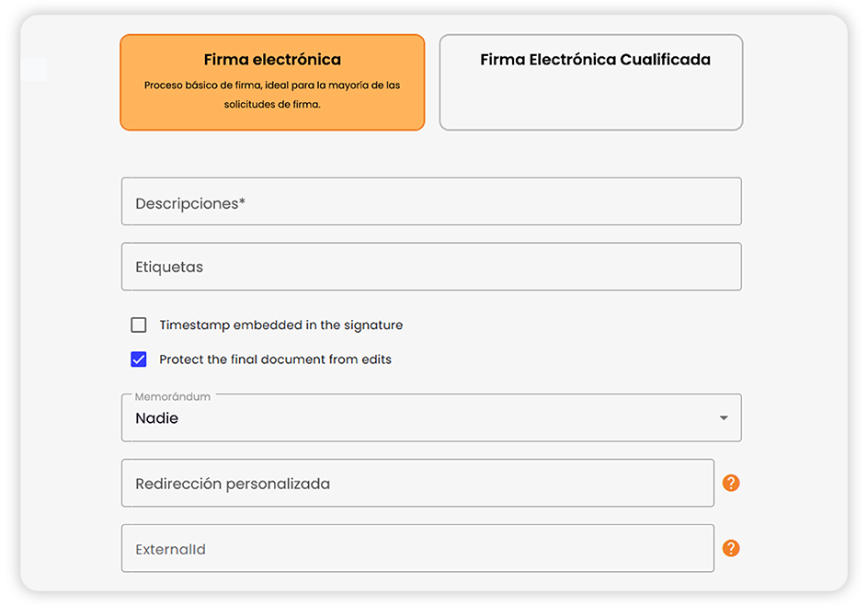The height and width of the screenshot is (605, 868).
Task: Click the Memorándum floating label
Action: [173, 396]
